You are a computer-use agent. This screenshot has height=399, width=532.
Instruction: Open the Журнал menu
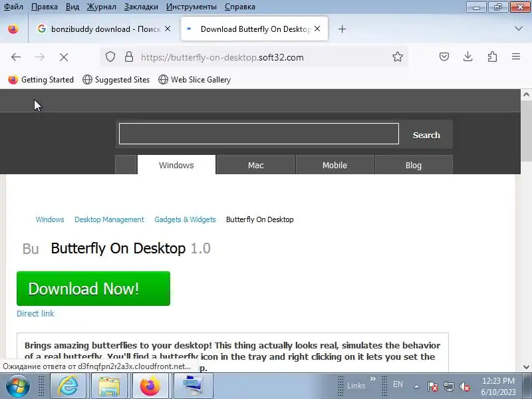[102, 7]
